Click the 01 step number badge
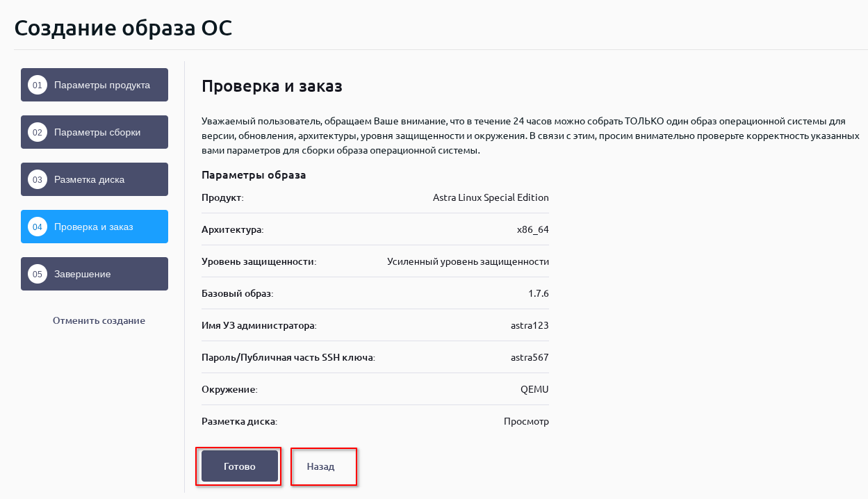Image resolution: width=868 pixels, height=499 pixels. tap(38, 85)
